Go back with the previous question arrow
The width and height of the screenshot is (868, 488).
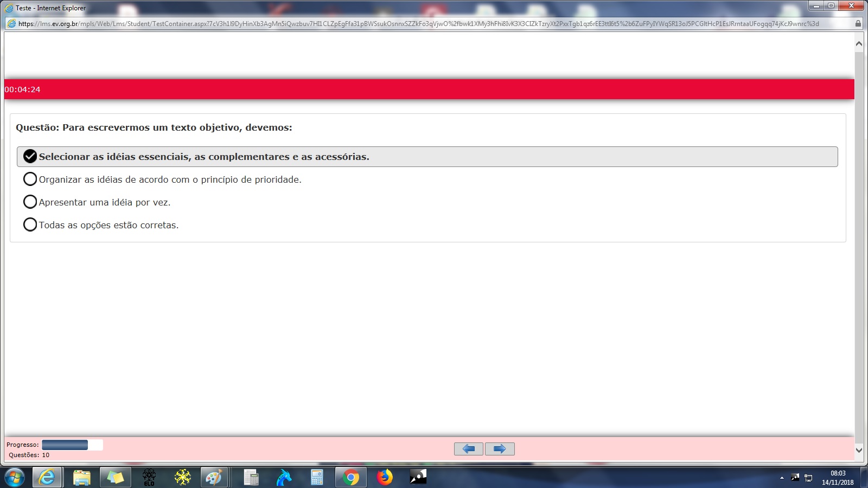pos(469,449)
